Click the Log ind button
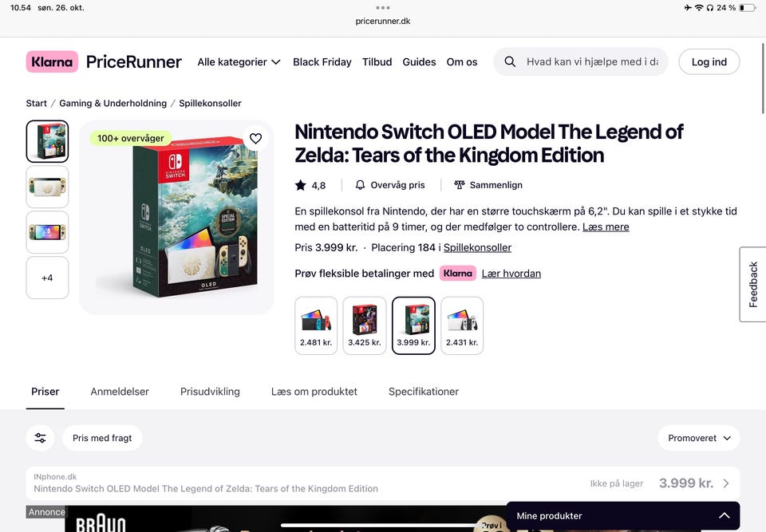This screenshot has width=766, height=532. (x=709, y=61)
